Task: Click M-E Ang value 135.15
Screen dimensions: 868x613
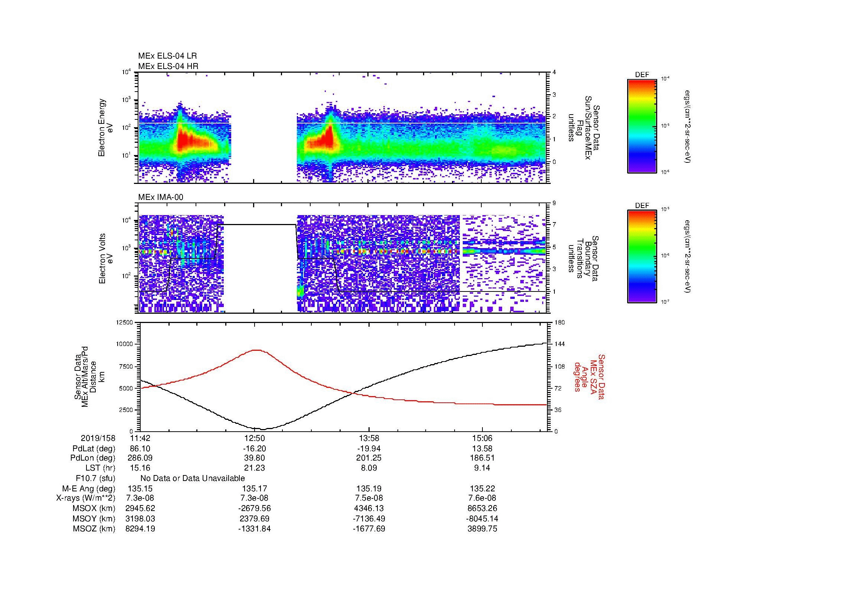Action: 140,489
